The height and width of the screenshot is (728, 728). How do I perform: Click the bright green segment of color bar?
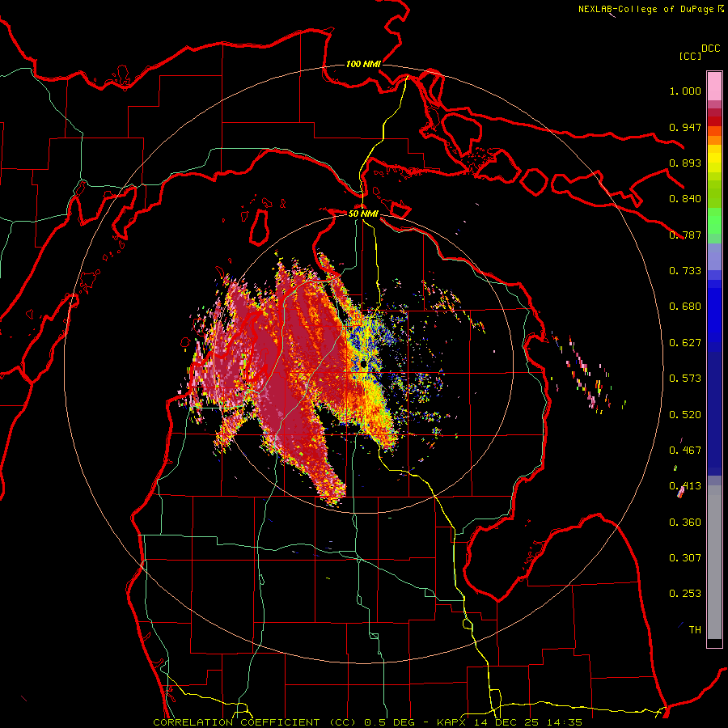(x=714, y=221)
